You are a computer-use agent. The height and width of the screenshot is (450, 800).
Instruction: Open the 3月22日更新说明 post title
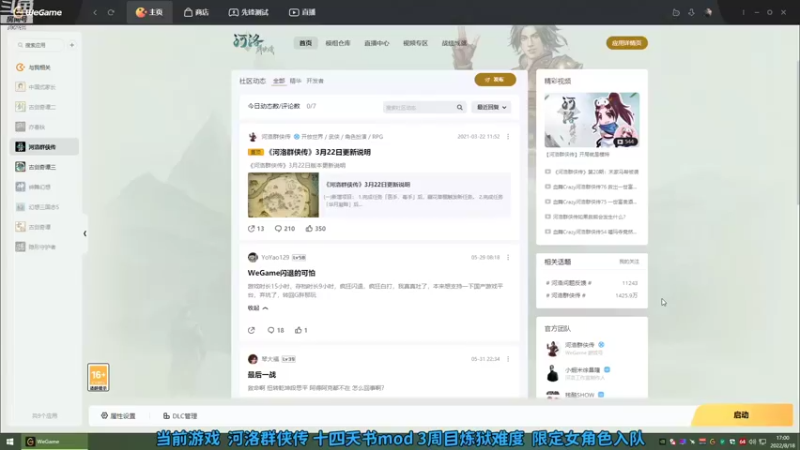(319, 152)
